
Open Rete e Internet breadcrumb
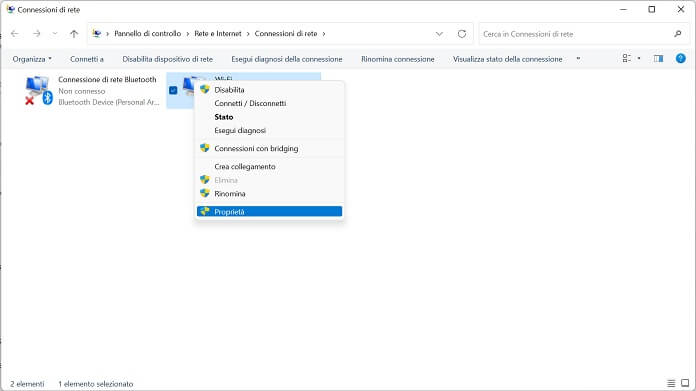coord(218,34)
